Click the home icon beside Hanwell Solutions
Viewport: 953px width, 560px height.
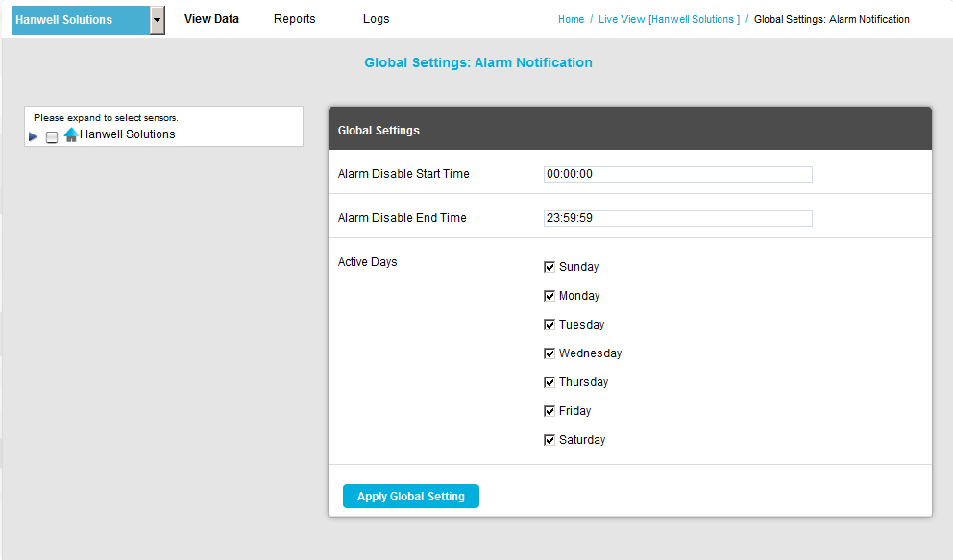tap(70, 135)
